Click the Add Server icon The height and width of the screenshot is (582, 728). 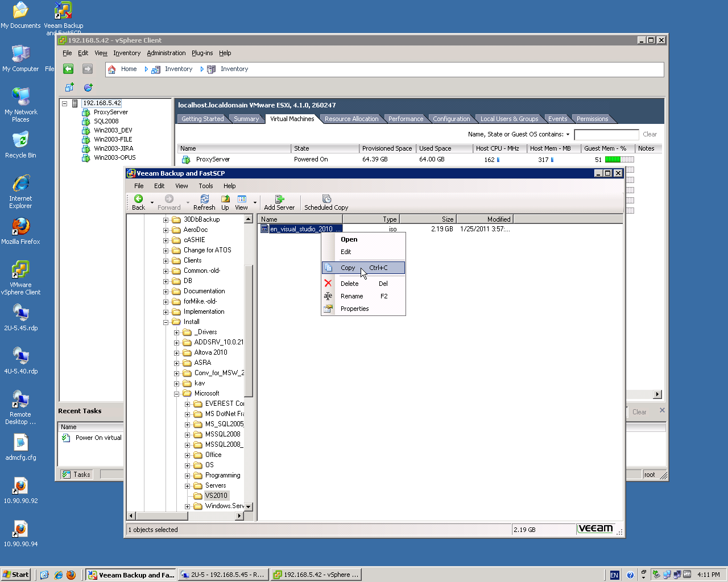point(279,199)
